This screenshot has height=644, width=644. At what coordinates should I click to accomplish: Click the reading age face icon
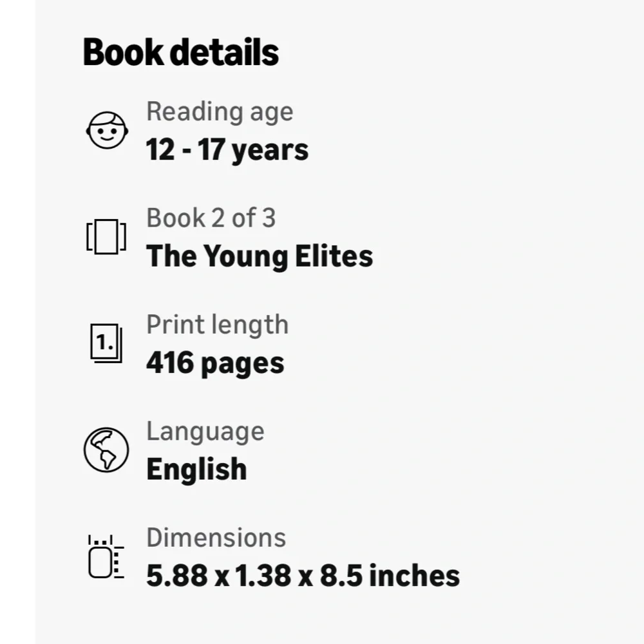point(107,130)
